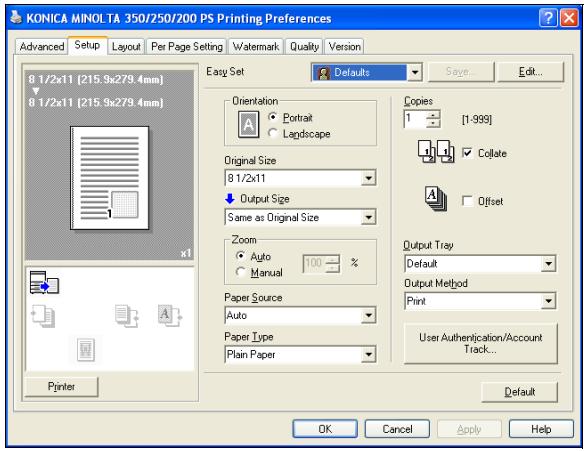Screen dimensions: 584x451
Task: Click the greyed letter A page icon
Action: 169,316
